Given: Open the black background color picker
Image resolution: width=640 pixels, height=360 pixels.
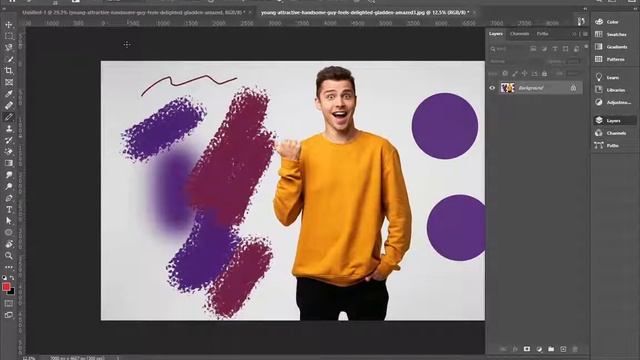Looking at the screenshot, I should [x=12, y=292].
